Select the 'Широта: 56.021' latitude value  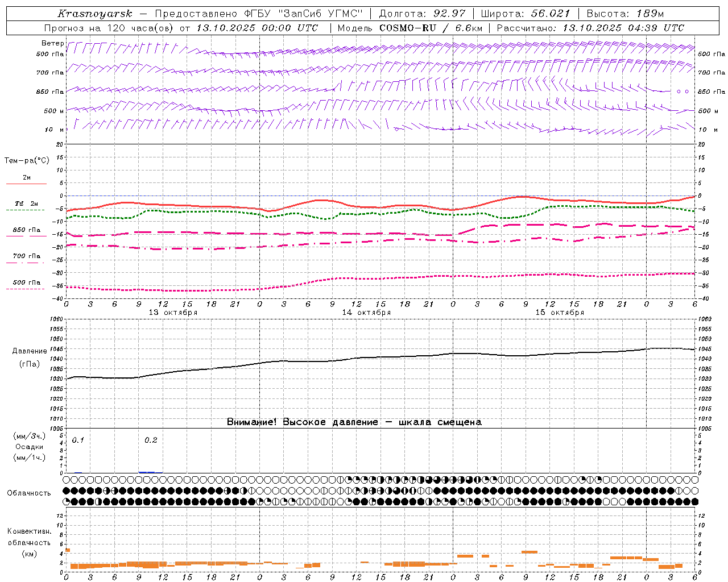tap(525, 14)
